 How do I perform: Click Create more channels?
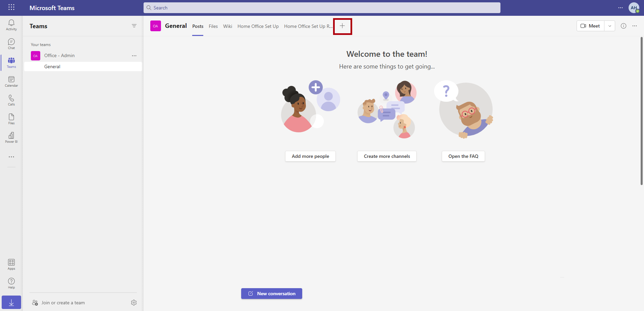pyautogui.click(x=387, y=156)
